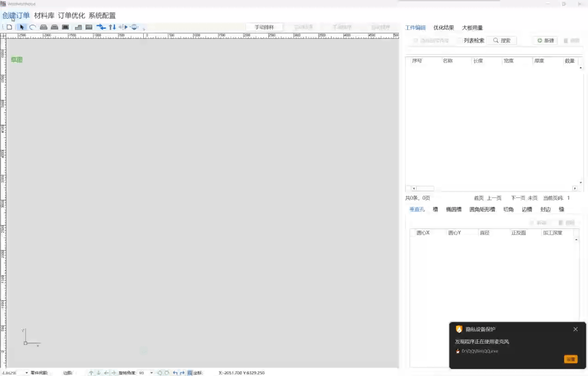Close the 隐私设备保护 notification popup
The image size is (588, 376).
(x=575, y=329)
